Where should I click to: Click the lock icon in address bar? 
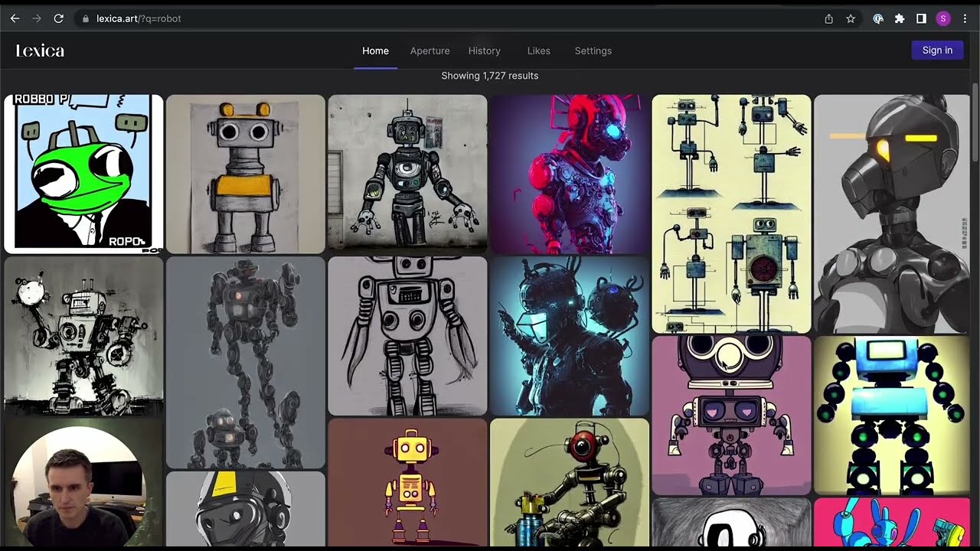point(85,18)
